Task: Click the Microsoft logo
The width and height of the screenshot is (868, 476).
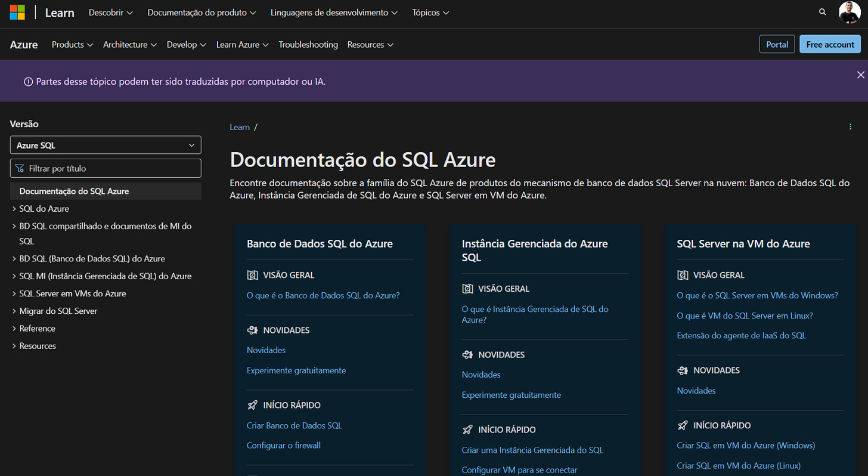Action: (x=17, y=13)
